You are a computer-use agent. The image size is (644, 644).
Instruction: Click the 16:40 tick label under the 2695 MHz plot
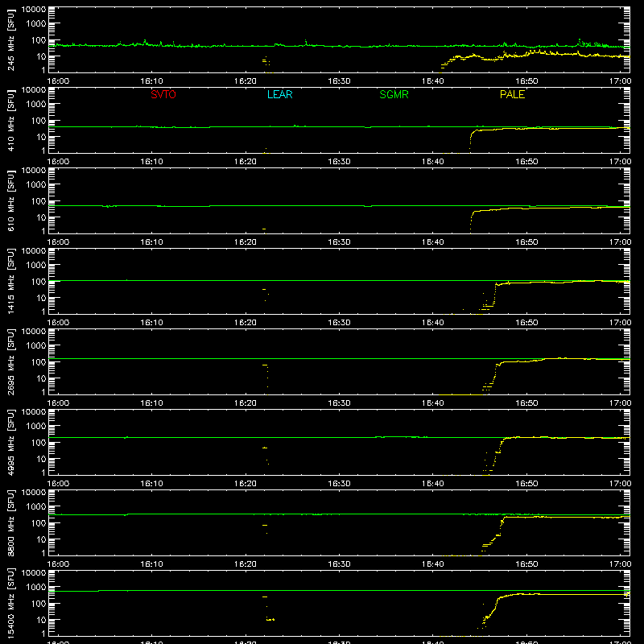(432, 403)
